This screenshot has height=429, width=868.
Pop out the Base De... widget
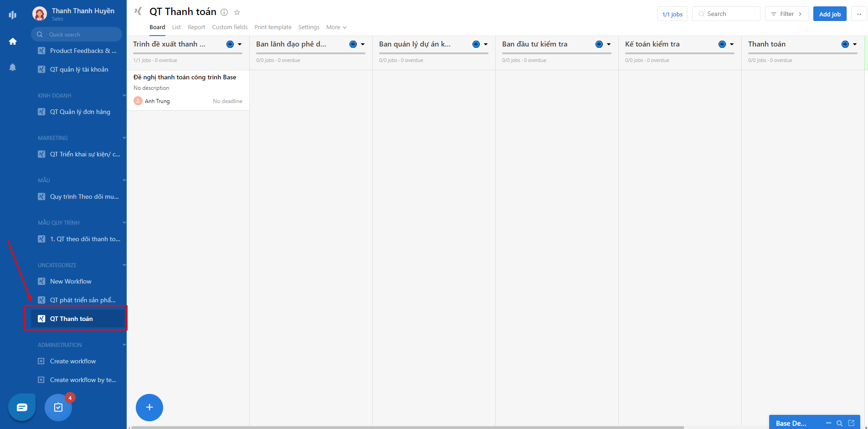tap(851, 423)
